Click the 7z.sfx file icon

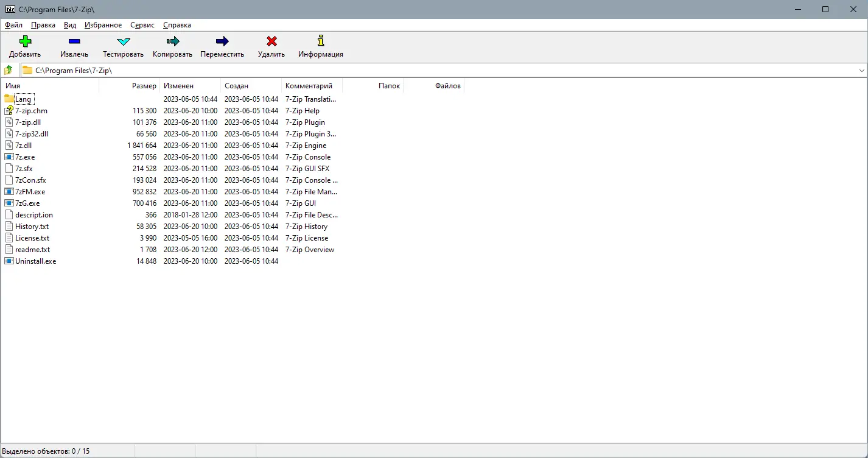(x=9, y=168)
